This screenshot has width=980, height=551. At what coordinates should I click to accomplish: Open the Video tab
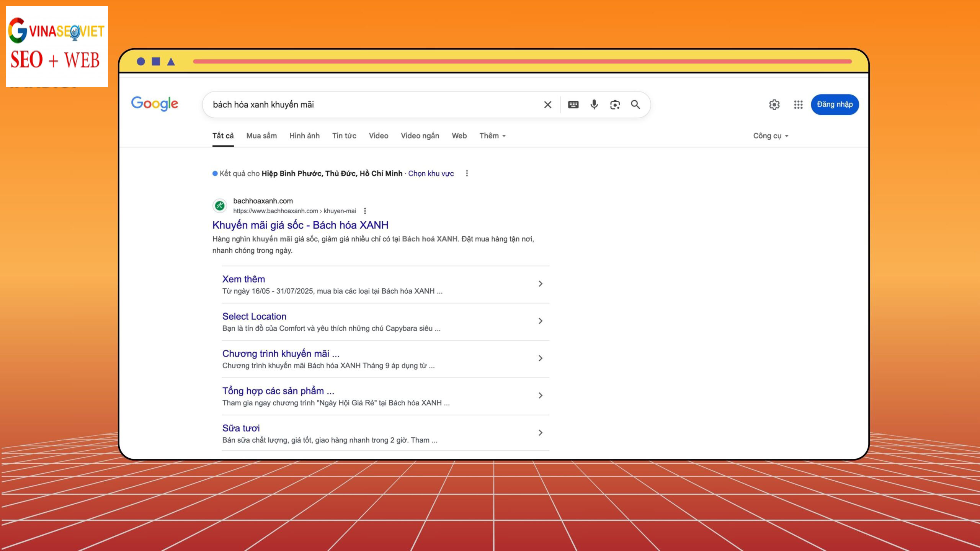tap(379, 136)
